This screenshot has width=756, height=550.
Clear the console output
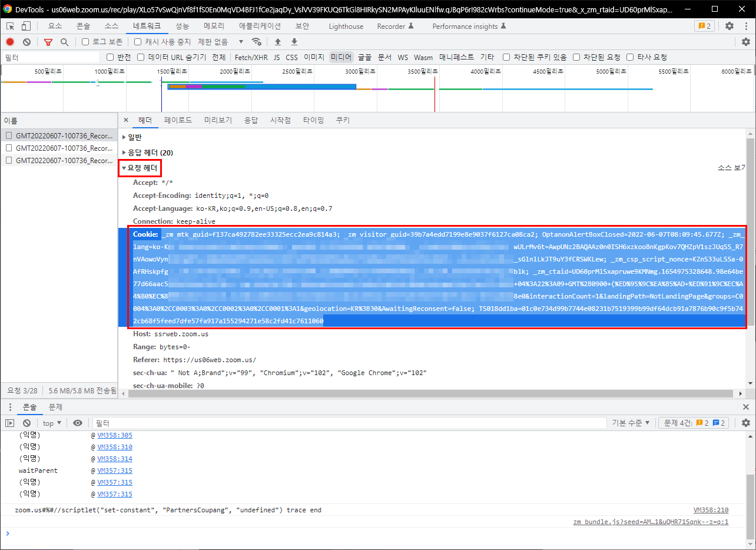(x=26, y=423)
